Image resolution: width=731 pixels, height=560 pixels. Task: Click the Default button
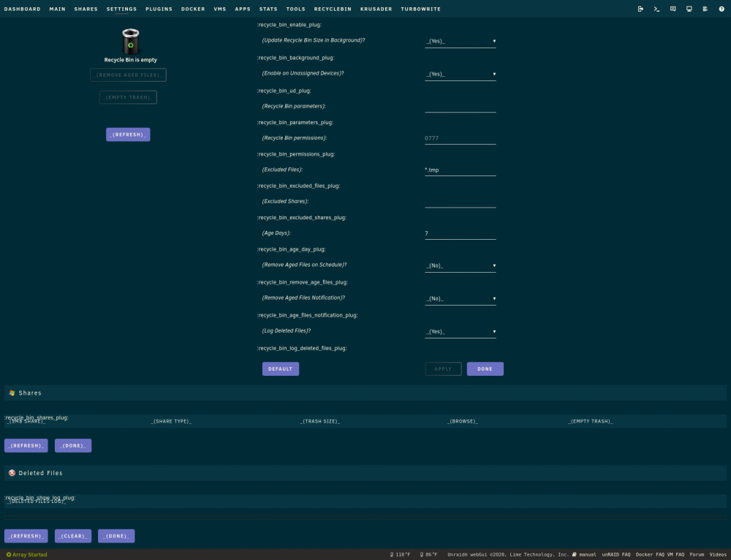[x=281, y=369]
